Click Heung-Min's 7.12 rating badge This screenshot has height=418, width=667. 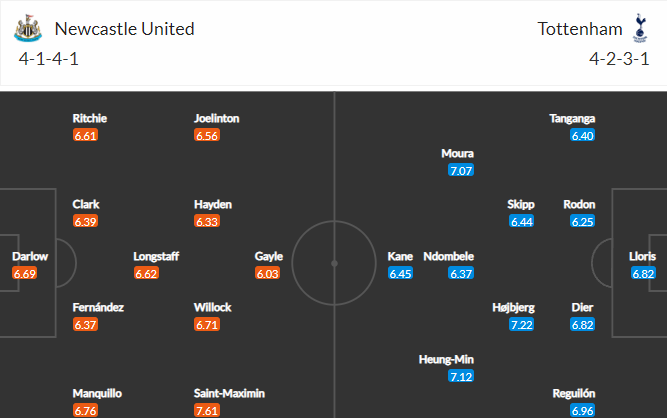point(461,377)
